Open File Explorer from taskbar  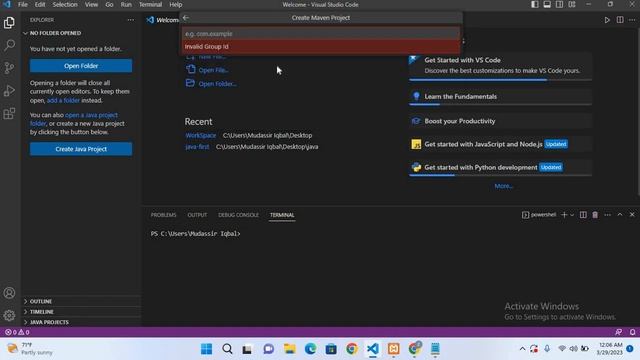click(289, 349)
